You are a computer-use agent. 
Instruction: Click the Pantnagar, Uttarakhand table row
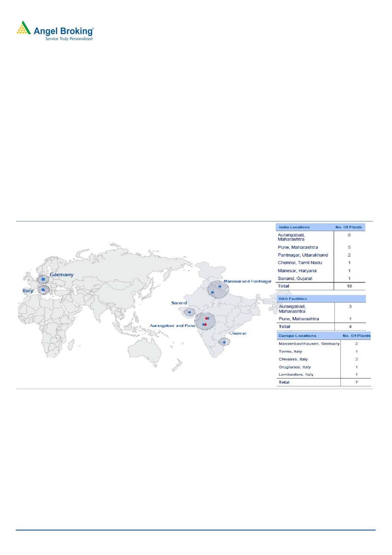pos(303,255)
